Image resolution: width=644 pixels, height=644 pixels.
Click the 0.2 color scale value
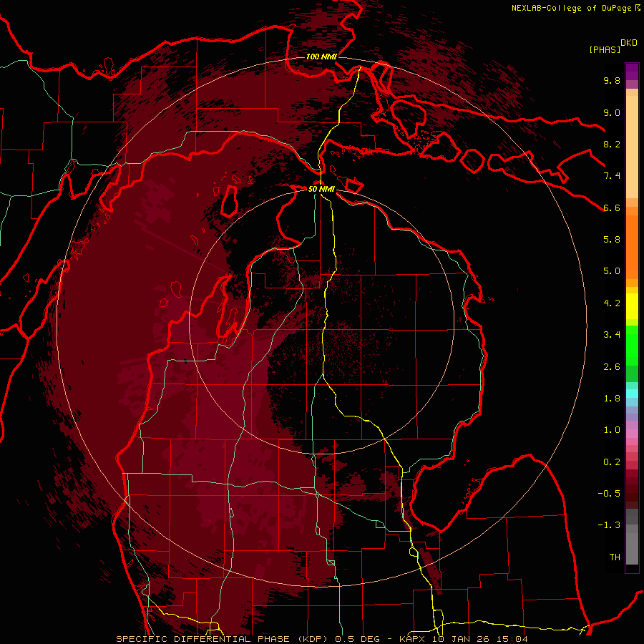[x=612, y=462]
